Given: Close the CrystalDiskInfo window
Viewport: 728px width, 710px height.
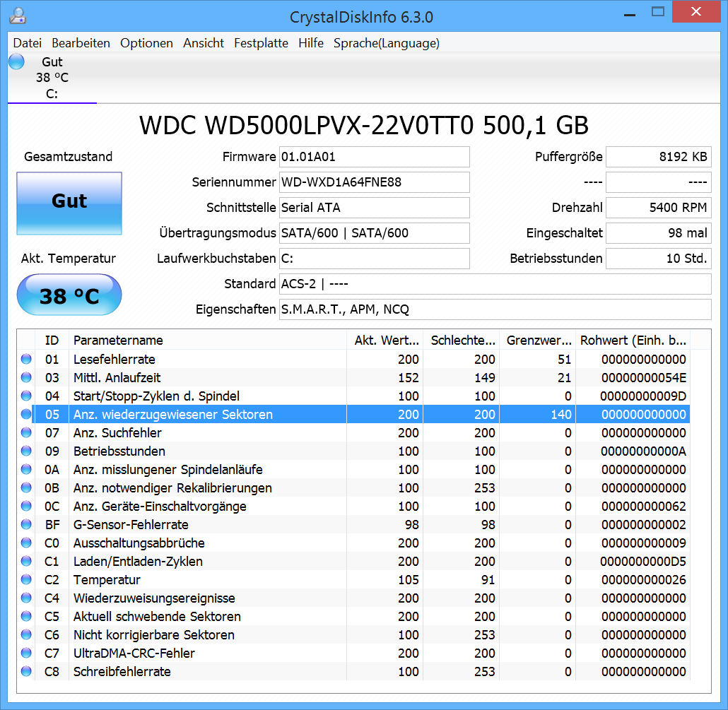Looking at the screenshot, I should 696,11.
